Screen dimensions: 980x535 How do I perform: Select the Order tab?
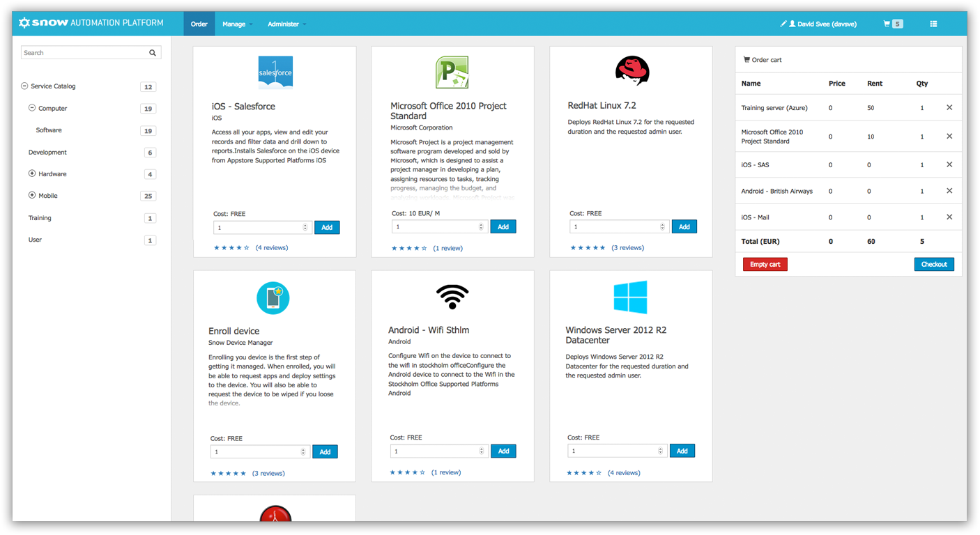pos(199,24)
